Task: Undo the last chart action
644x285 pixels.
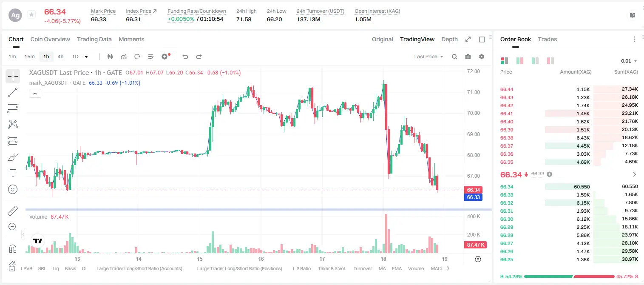Action: coord(185,57)
